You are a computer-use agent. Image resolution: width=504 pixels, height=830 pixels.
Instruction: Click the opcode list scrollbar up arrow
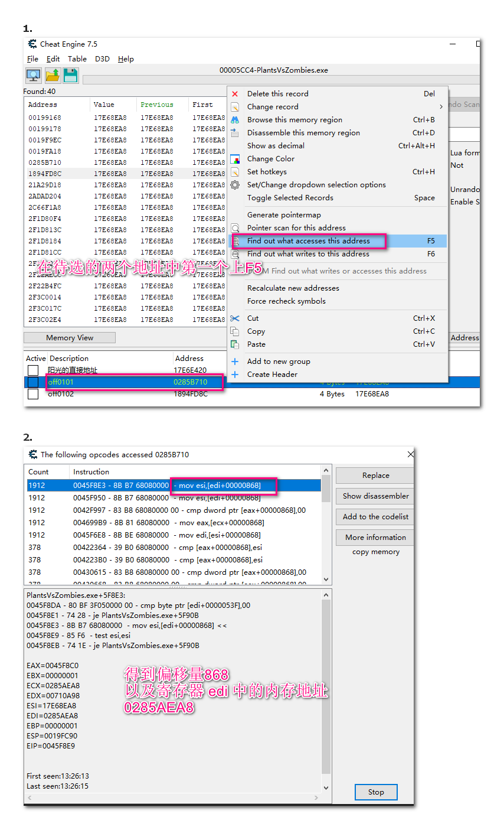[326, 471]
